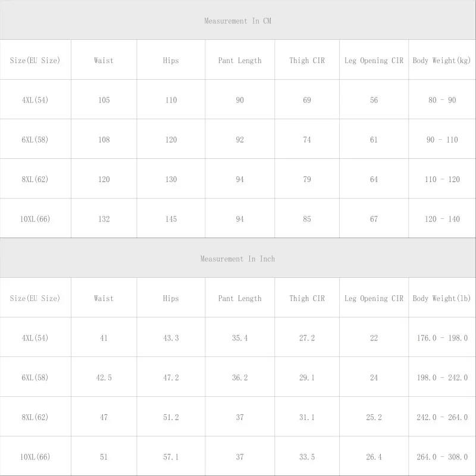476x476 pixels.
Task: Click the 4XL(54) row label in CM table
Action: (x=35, y=100)
